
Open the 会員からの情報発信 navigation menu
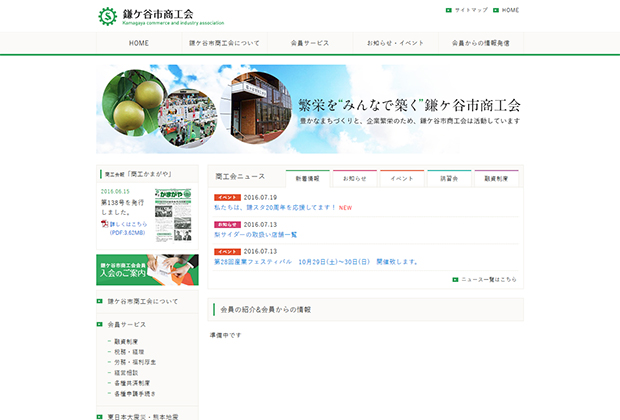pos(481,43)
